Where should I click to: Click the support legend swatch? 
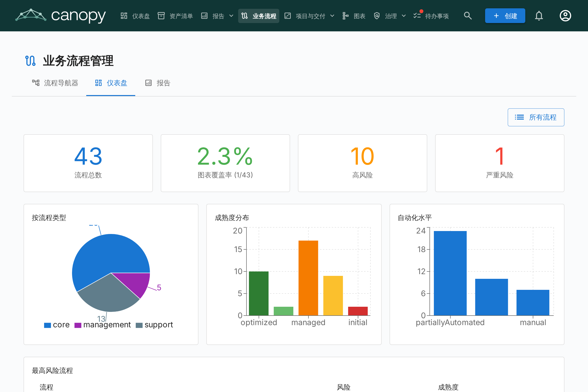coord(139,325)
